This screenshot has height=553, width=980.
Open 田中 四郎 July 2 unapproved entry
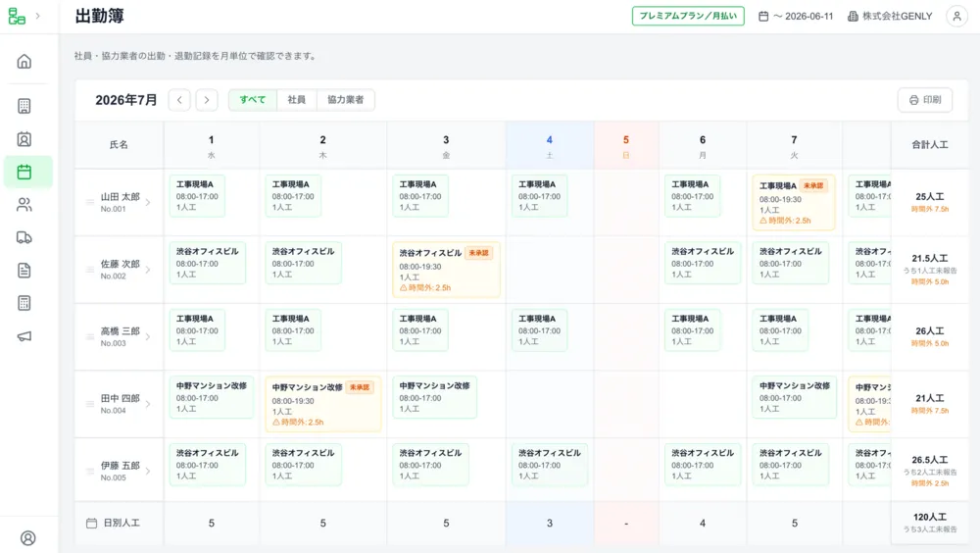click(x=323, y=404)
